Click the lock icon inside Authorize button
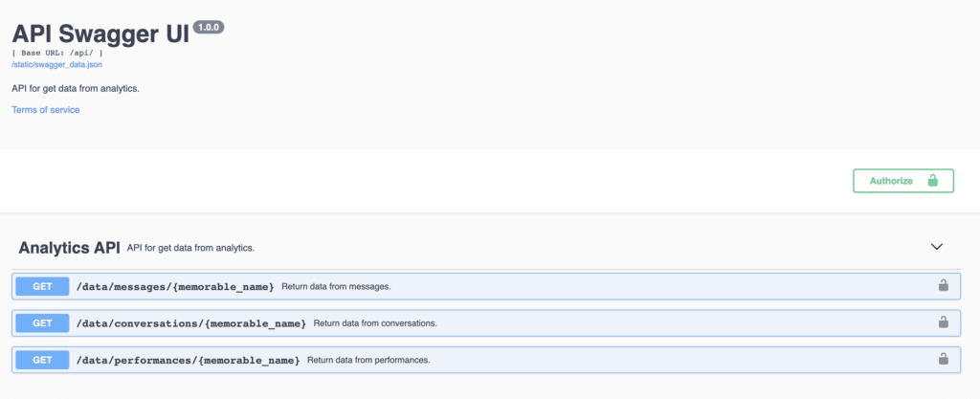 [932, 181]
